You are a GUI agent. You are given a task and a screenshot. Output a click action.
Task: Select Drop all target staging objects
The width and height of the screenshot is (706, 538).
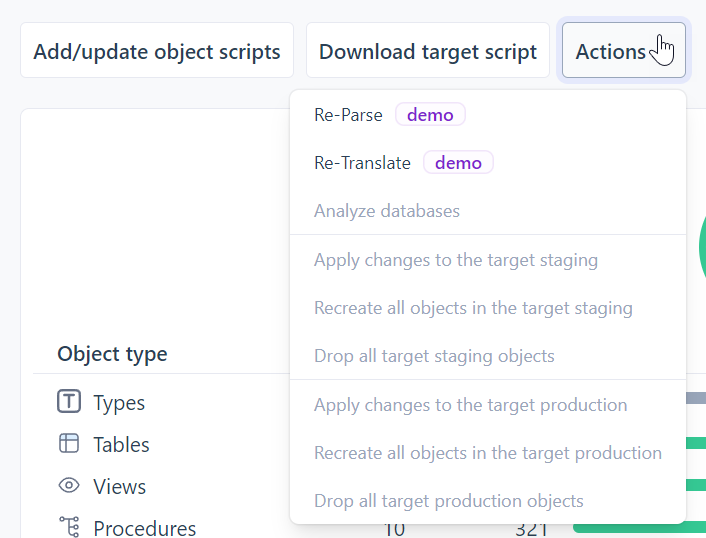click(434, 356)
